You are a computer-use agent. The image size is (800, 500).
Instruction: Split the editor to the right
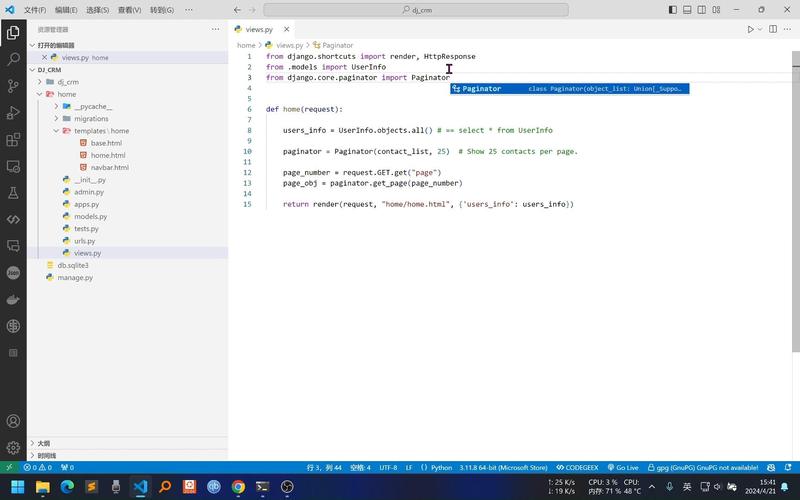773,30
